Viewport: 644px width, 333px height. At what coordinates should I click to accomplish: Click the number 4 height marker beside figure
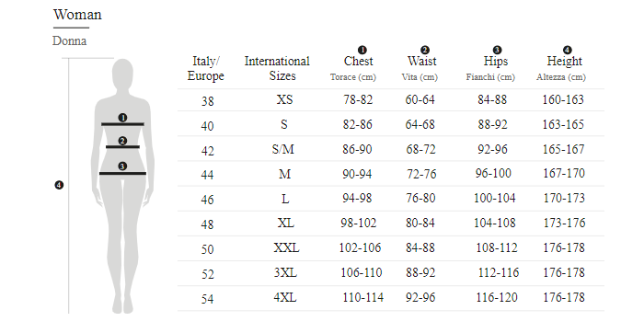tap(59, 185)
